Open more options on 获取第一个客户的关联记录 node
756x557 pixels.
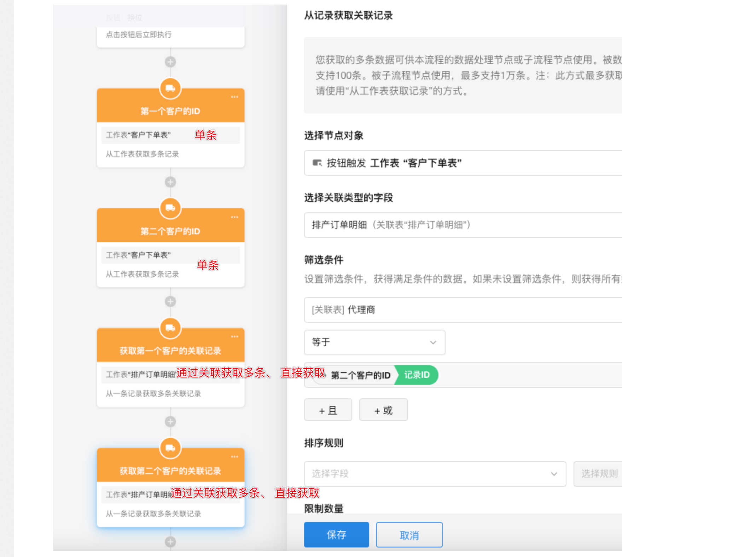234,336
